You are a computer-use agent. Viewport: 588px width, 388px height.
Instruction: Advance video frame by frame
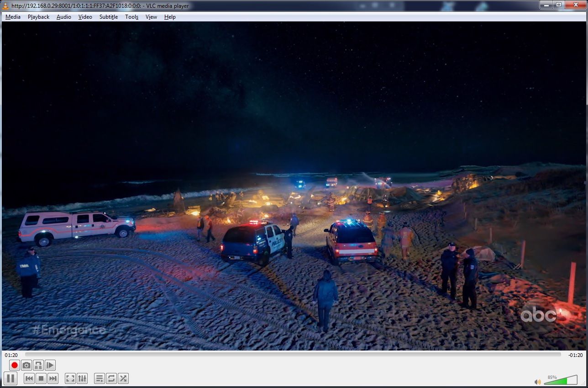click(x=50, y=365)
